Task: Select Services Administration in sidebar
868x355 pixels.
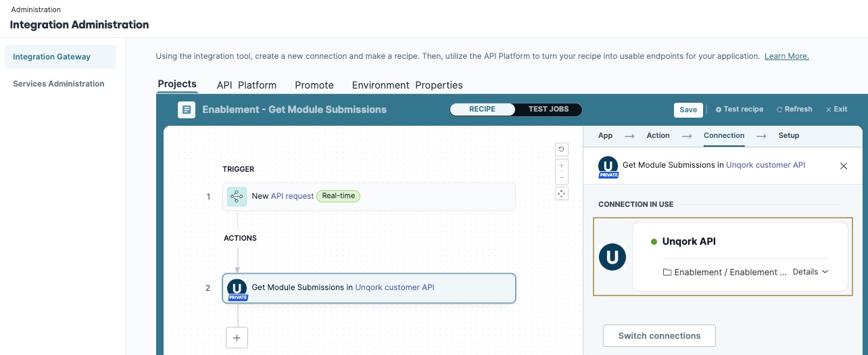Action: [x=60, y=84]
